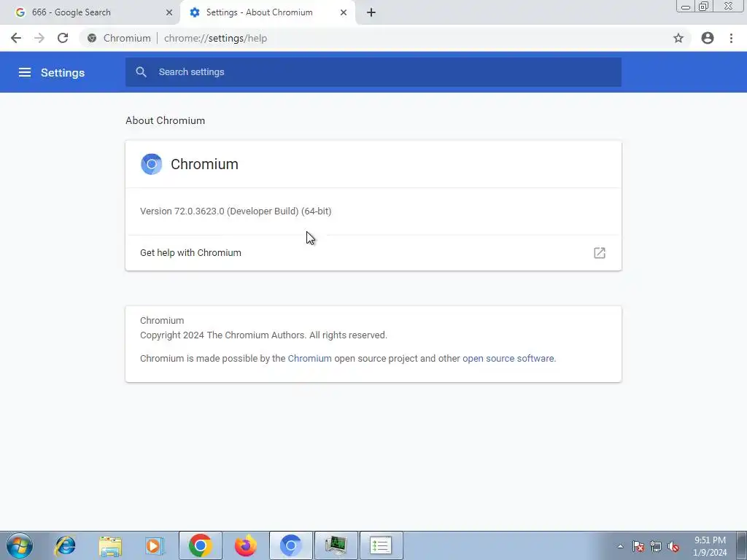Go back using the browser back arrow
747x560 pixels.
(16, 38)
